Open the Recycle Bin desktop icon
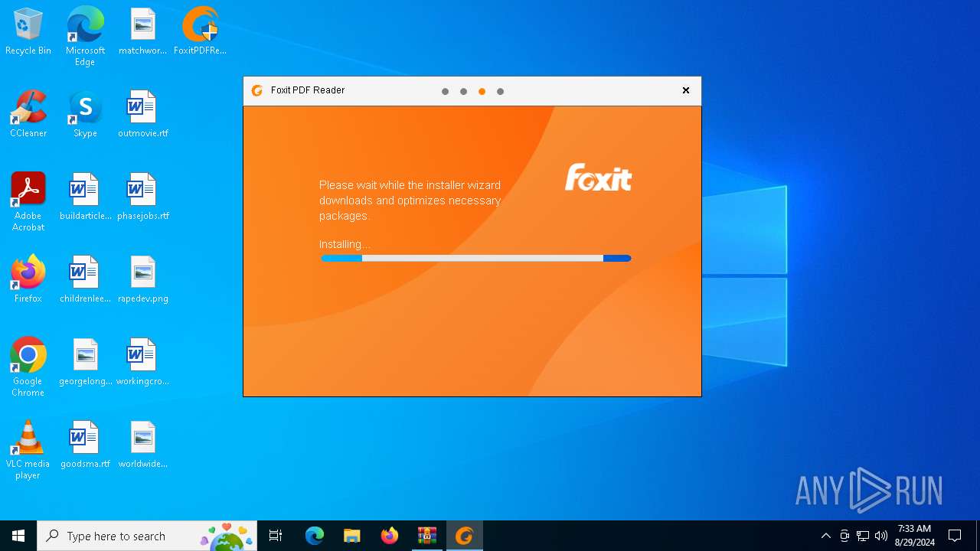Image resolution: width=980 pixels, height=551 pixels. tap(28, 32)
